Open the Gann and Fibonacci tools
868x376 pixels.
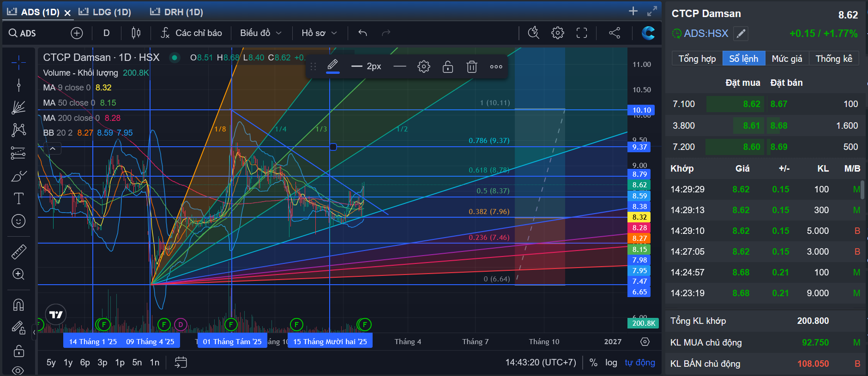click(18, 107)
